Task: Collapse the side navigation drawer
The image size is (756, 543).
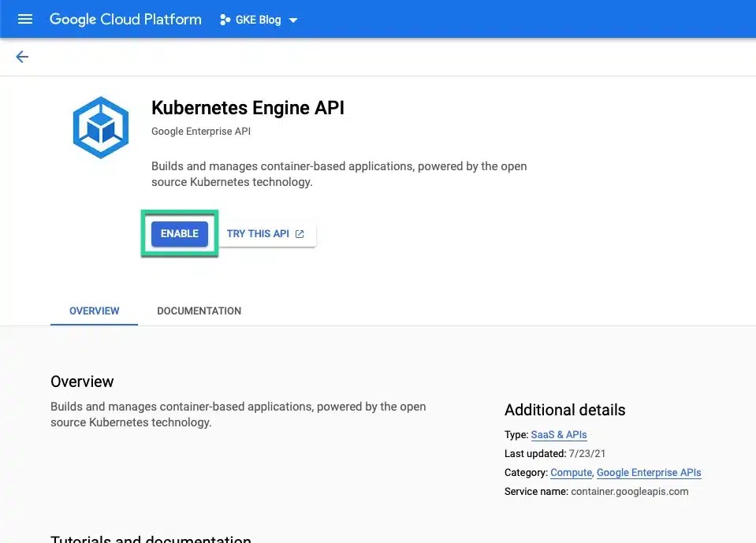Action: 24,19
